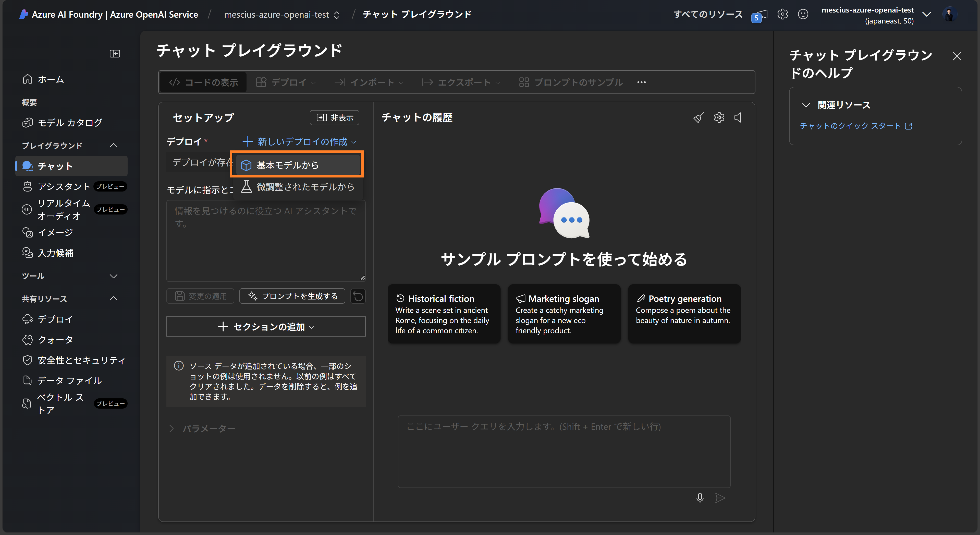Toggle the chat speaker icon
This screenshot has width=980, height=535.
pos(738,118)
